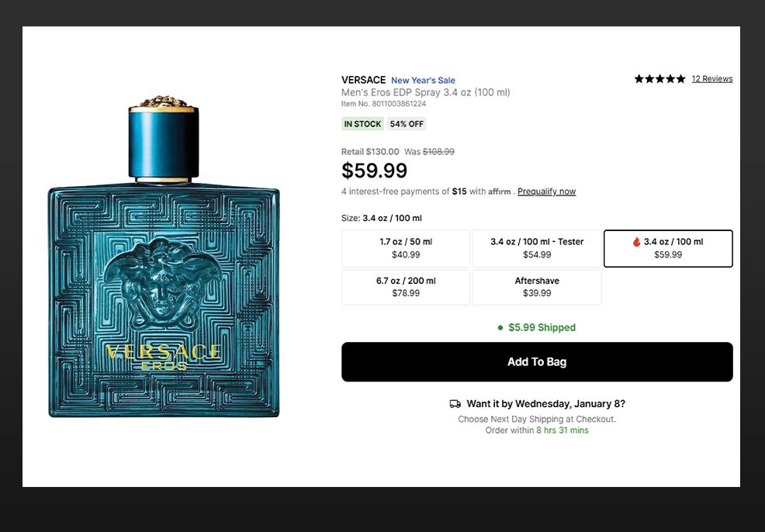
Task: Click the five-star rating icons
Action: (659, 79)
